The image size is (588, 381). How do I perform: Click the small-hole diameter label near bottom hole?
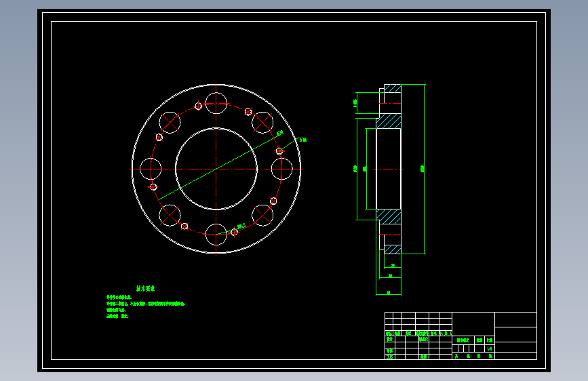pyautogui.click(x=241, y=226)
